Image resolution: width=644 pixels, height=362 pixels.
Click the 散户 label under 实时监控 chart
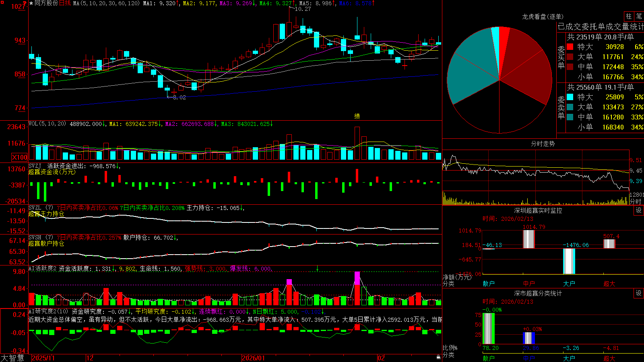pyautogui.click(x=489, y=284)
